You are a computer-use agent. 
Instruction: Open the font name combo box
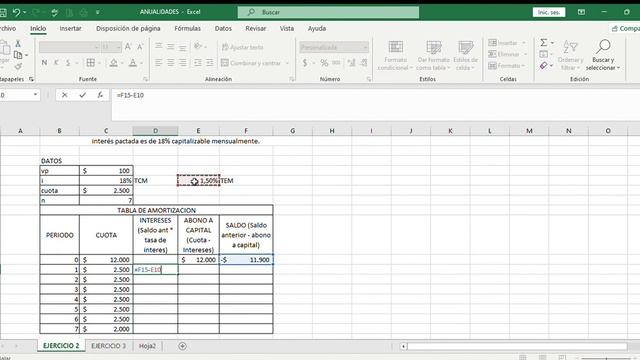69,47
